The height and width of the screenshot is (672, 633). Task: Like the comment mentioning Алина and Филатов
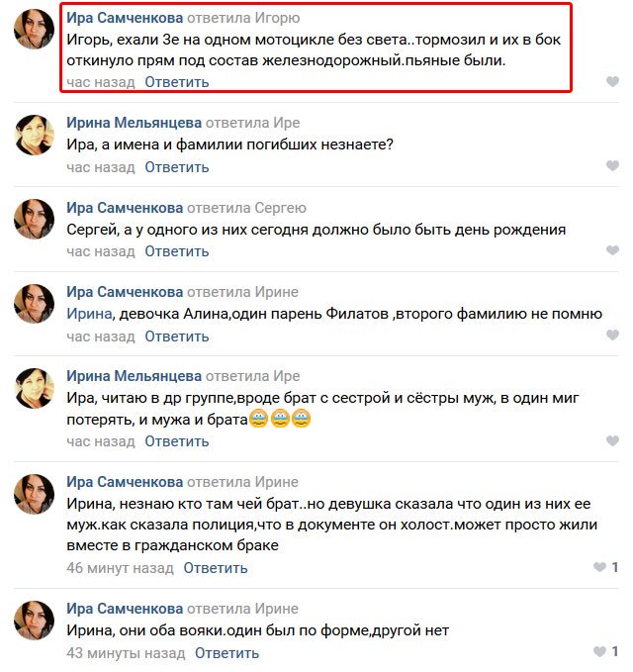612,336
